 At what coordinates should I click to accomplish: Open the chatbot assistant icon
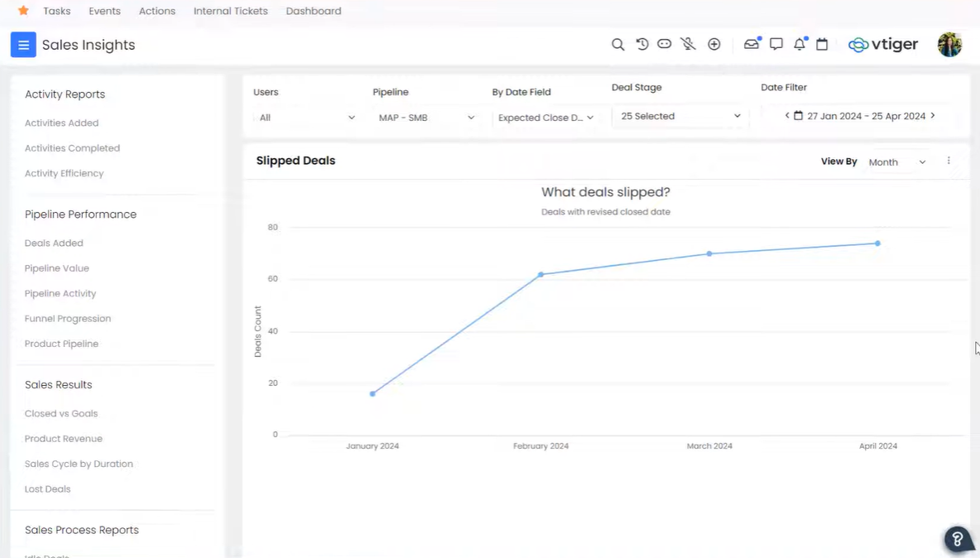pos(664,44)
